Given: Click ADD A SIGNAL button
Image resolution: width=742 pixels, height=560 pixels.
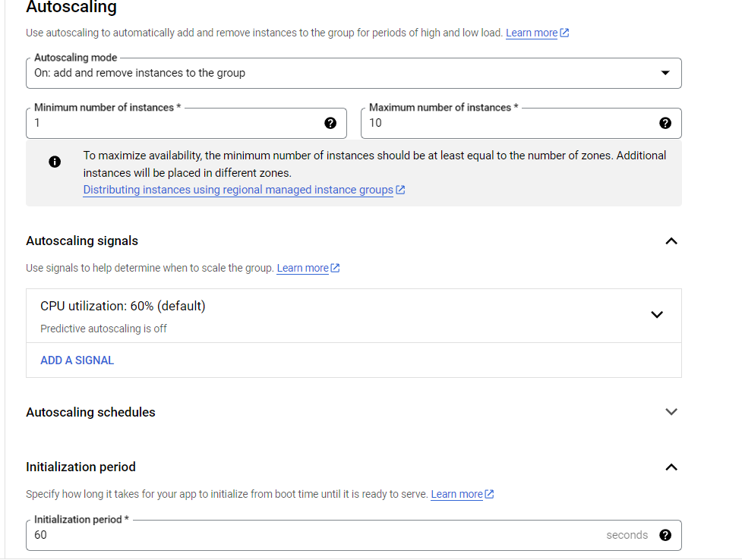Looking at the screenshot, I should point(77,360).
